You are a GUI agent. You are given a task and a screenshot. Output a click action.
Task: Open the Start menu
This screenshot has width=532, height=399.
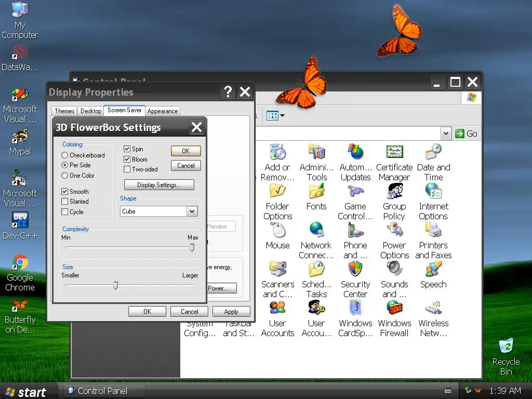point(27,392)
